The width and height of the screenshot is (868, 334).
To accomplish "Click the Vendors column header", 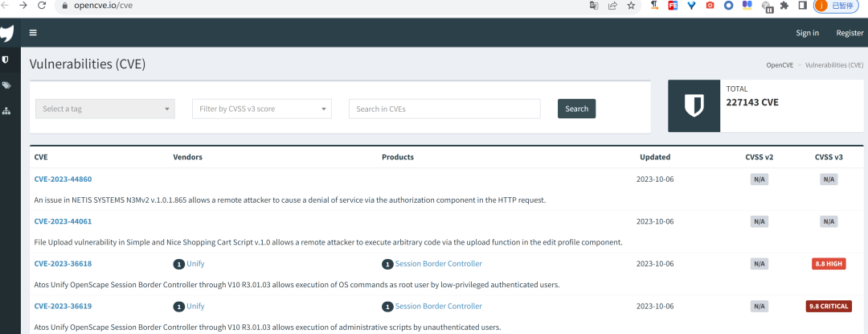I will (x=187, y=157).
